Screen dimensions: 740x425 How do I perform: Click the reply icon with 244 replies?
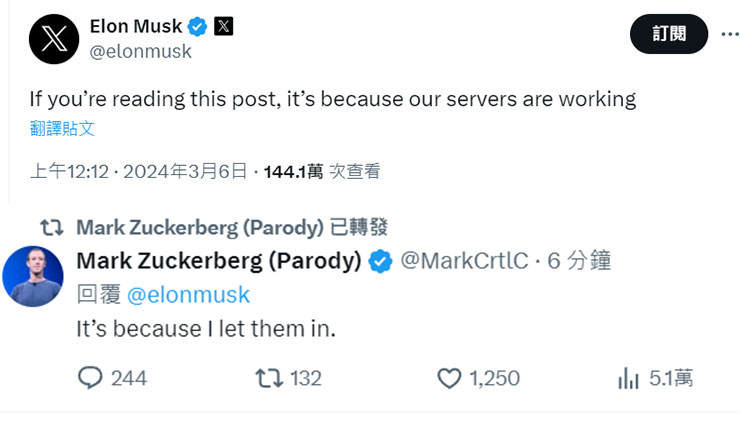pyautogui.click(x=91, y=378)
